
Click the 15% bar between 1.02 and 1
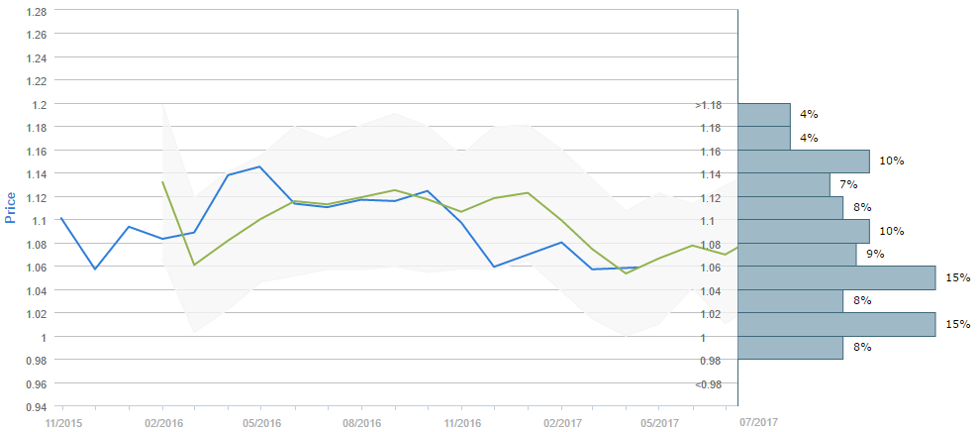coord(836,324)
